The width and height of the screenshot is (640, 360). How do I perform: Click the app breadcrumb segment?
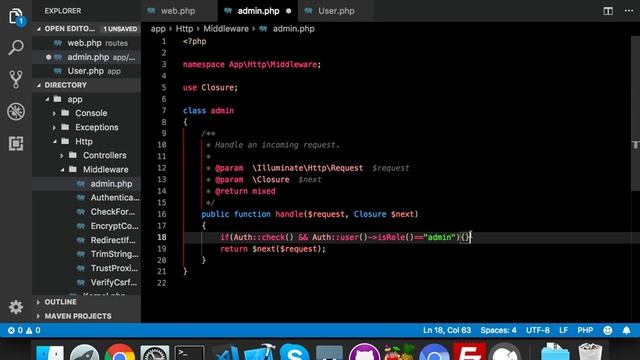point(158,29)
